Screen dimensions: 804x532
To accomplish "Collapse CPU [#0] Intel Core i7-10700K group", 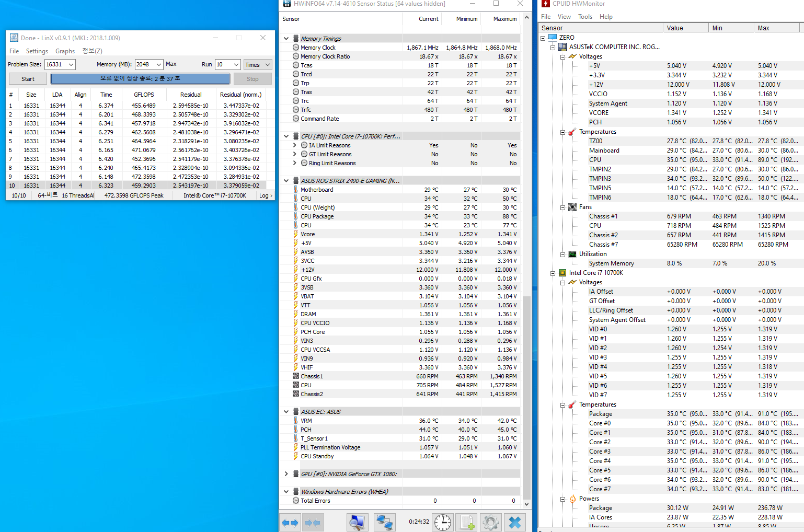I will point(286,136).
